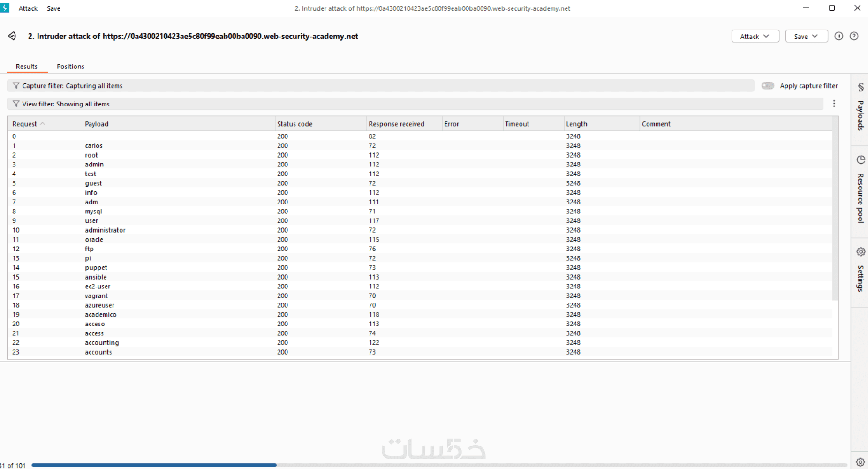Pause the Intruder attack
Image resolution: width=868 pixels, height=469 pixels.
pyautogui.click(x=839, y=36)
